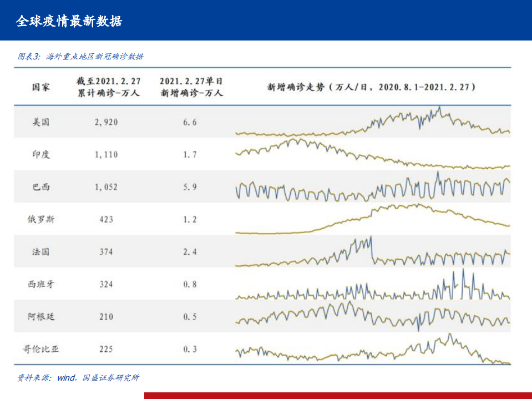This screenshot has width=532, height=399.
Task: Select the wind source link in footer
Action: click(65, 377)
